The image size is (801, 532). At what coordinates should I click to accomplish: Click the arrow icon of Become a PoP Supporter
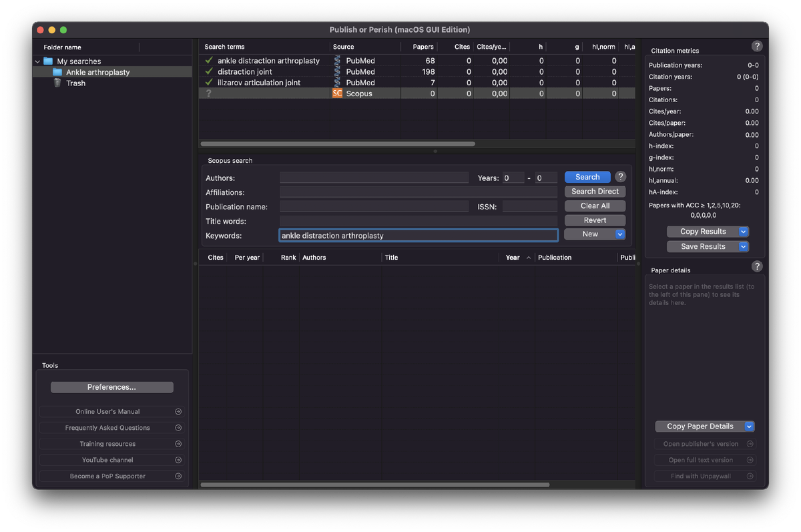pyautogui.click(x=178, y=476)
